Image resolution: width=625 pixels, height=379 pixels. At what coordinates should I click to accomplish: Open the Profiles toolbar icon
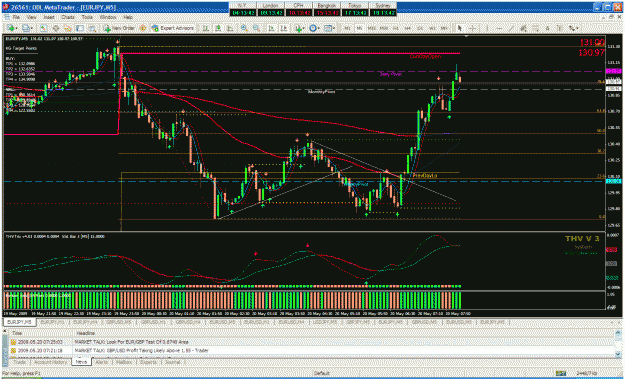[27, 28]
